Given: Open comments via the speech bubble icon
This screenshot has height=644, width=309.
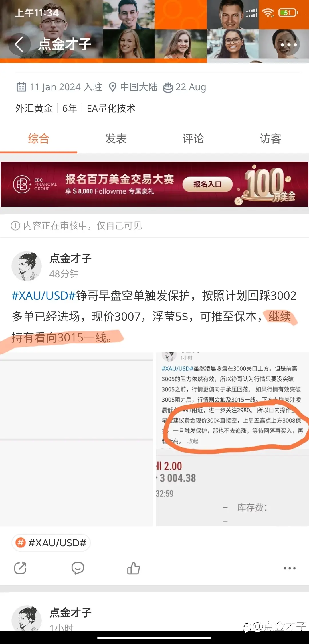Looking at the screenshot, I should (78, 568).
